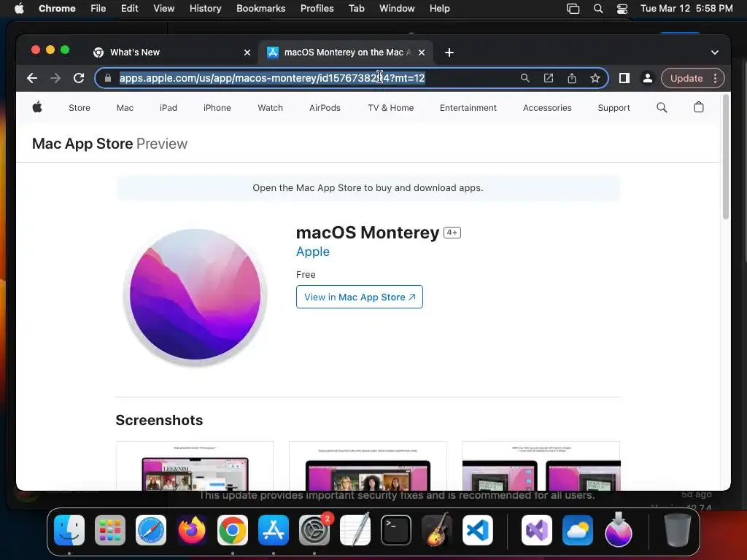Open the Support nav link
This screenshot has width=747, height=560.
tap(614, 108)
